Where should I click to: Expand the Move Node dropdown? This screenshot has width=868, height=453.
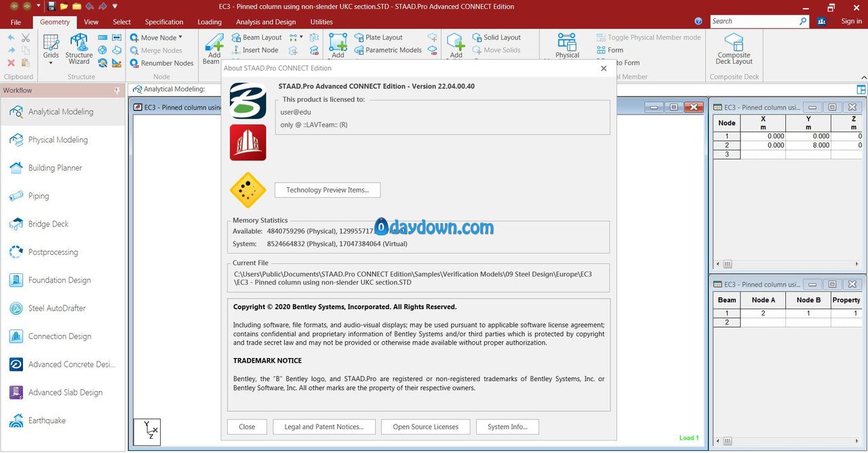180,37
